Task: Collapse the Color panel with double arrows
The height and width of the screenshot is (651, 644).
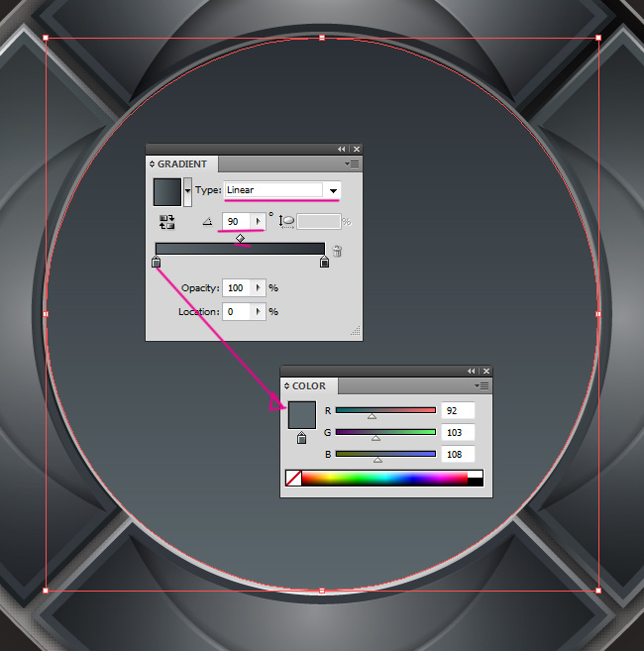Action: (x=472, y=372)
